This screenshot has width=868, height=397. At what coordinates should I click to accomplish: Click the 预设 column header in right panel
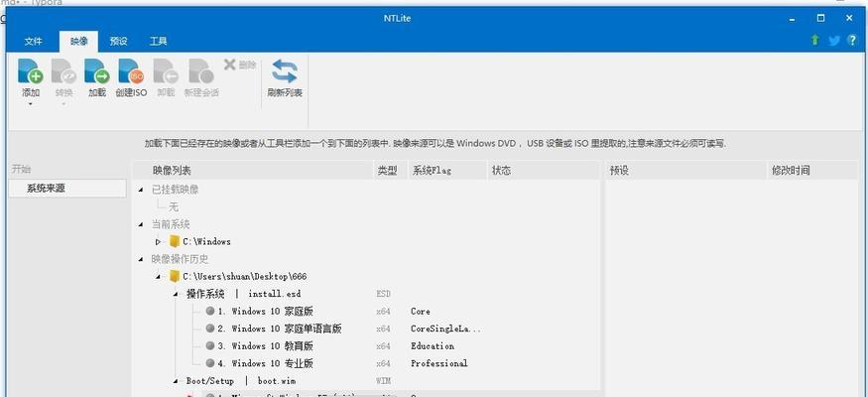(685, 171)
